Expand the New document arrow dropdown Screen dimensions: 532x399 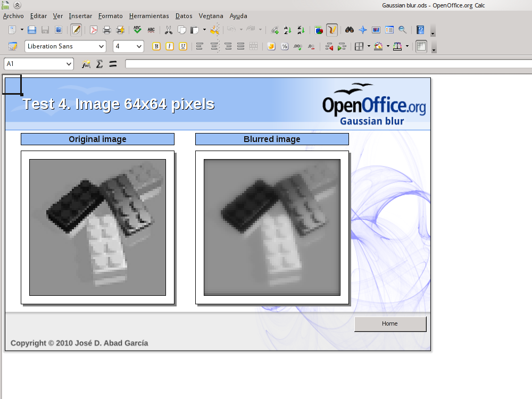(22, 30)
